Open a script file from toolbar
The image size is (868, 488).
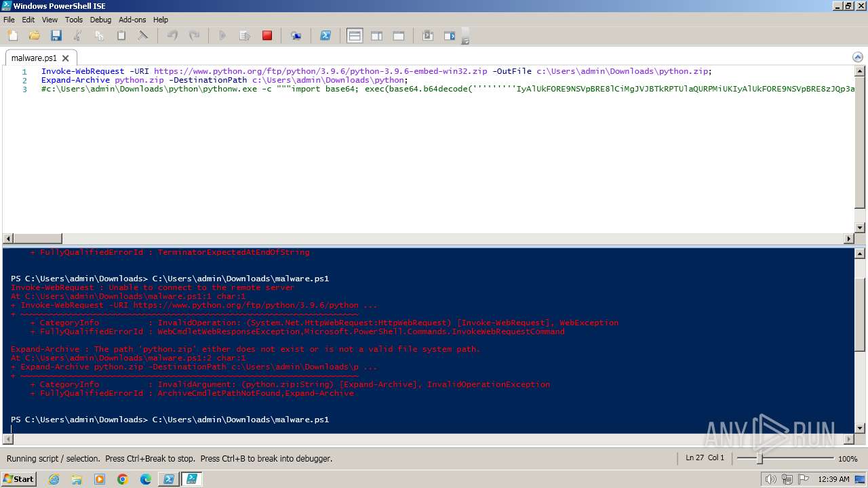tap(34, 35)
